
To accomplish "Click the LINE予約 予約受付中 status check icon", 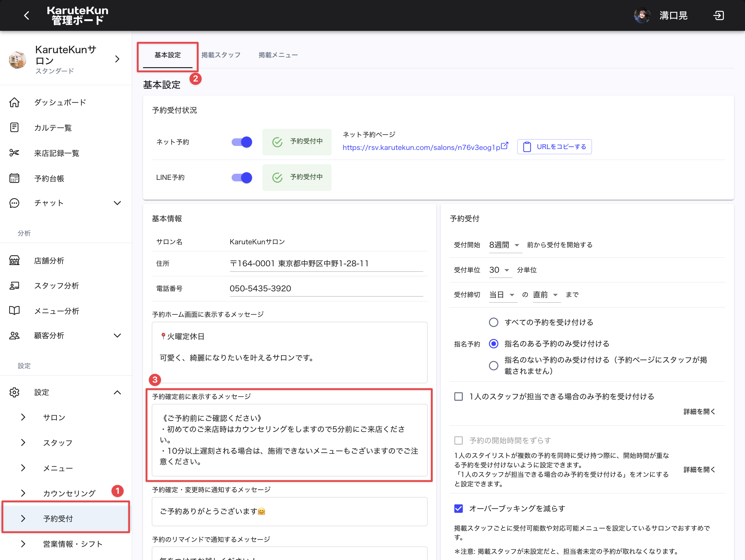I will pos(277,177).
